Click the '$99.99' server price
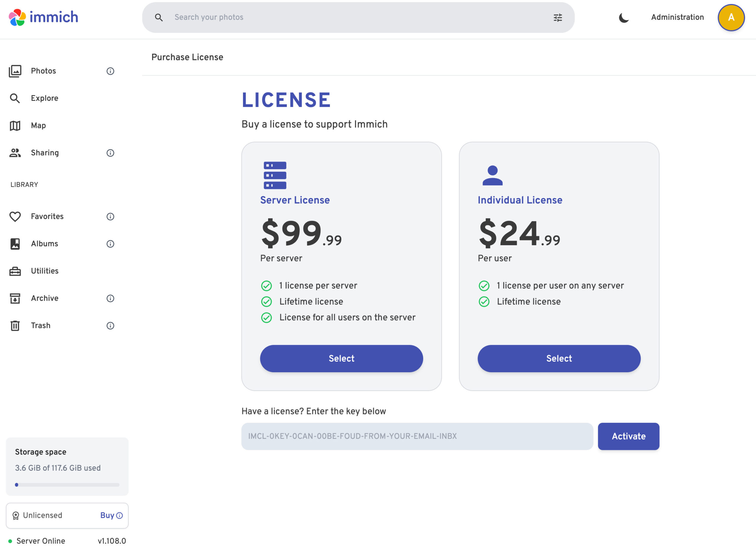756x553 pixels. [x=301, y=233]
